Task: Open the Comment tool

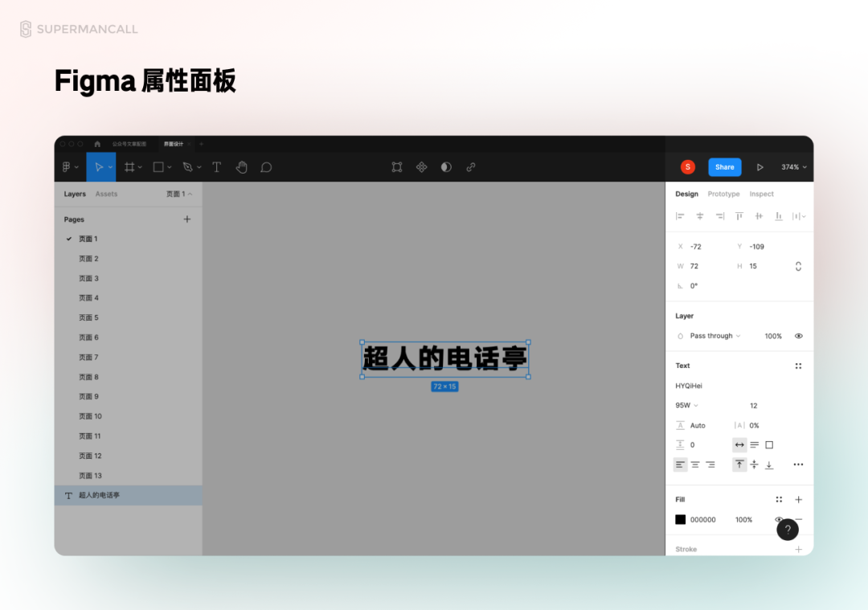Action: 266,166
